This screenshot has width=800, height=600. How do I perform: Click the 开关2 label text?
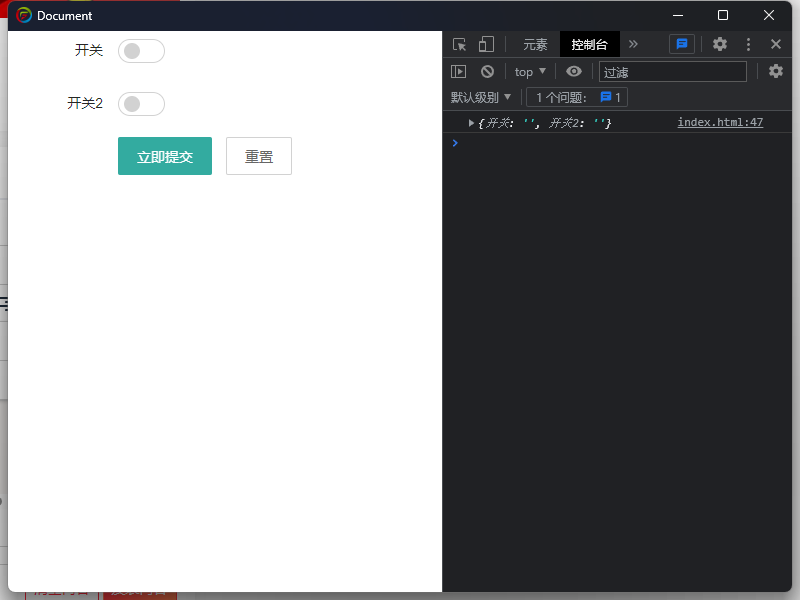(85, 103)
